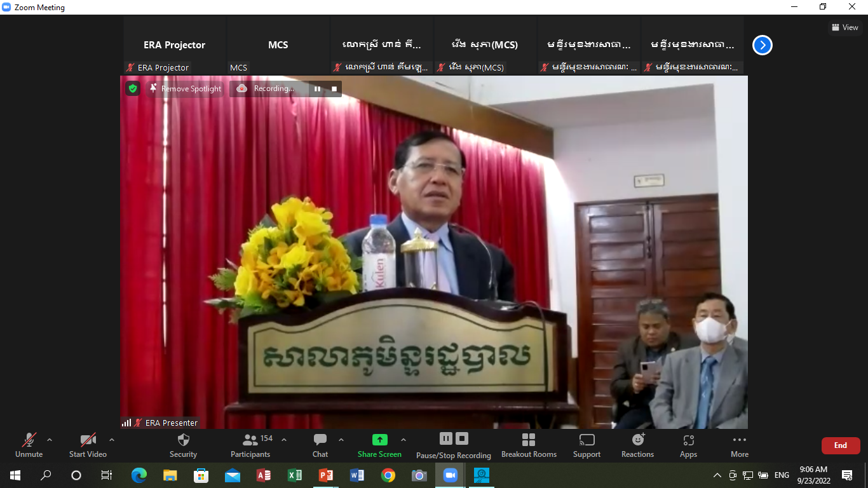The image size is (868, 488).
Task: Open the Chat panel
Action: coord(320,440)
